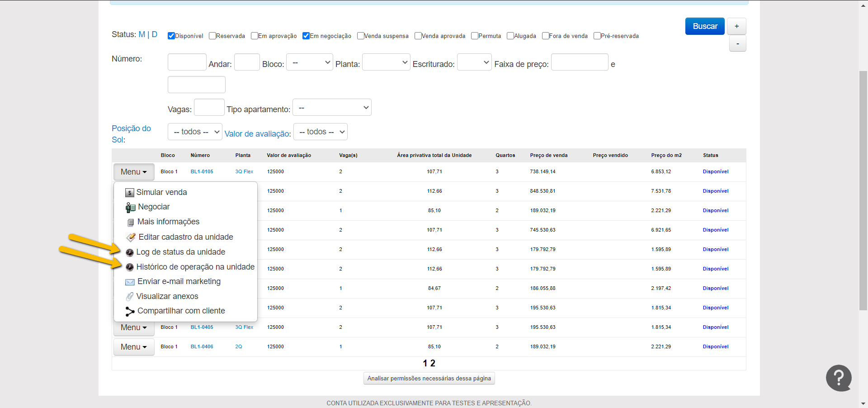Image resolution: width=868 pixels, height=408 pixels.
Task: Open the round help question mark icon
Action: [839, 378]
